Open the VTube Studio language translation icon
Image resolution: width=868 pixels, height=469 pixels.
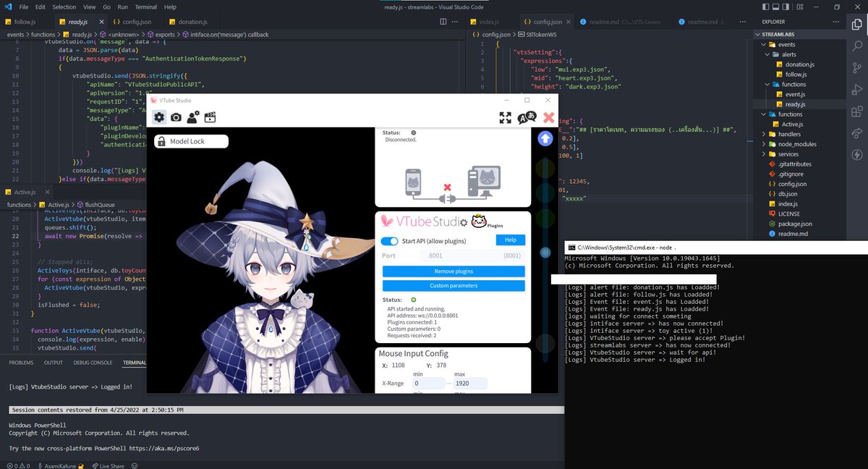[x=527, y=117]
